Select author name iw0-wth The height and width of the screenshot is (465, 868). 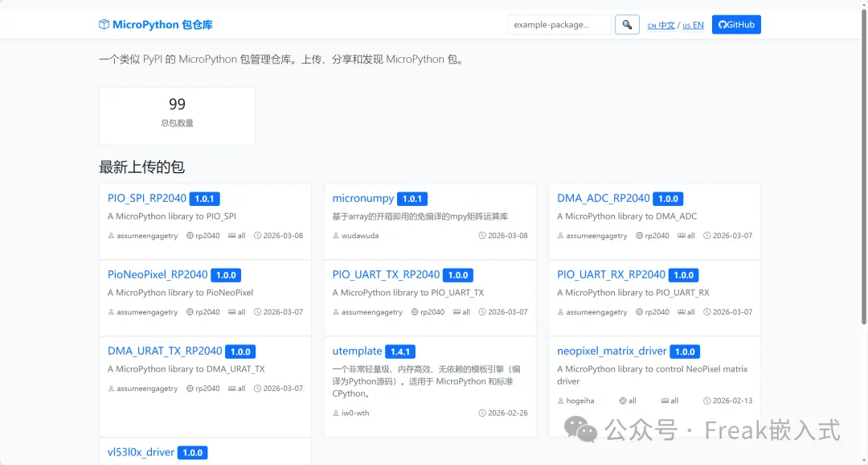coord(355,413)
